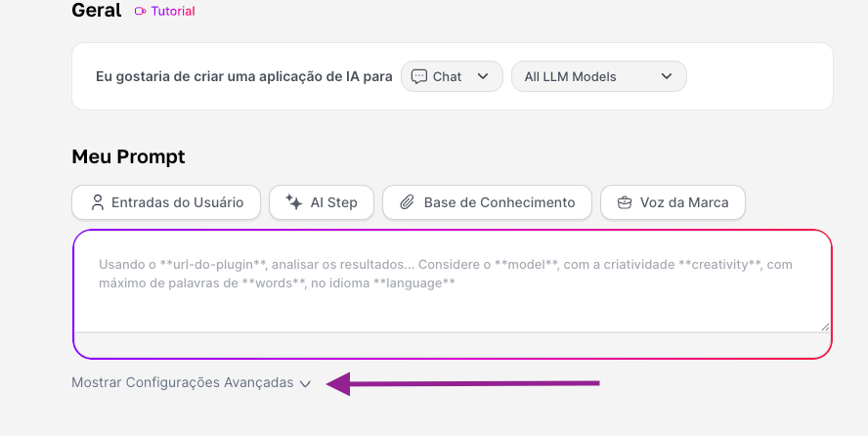Click the briefcase icon in Voz da Marca
The image size is (868, 436).
pos(625,202)
